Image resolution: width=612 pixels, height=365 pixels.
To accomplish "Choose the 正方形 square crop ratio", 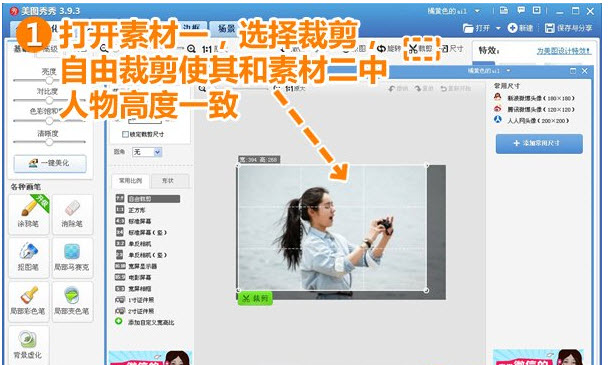I will tap(131, 210).
